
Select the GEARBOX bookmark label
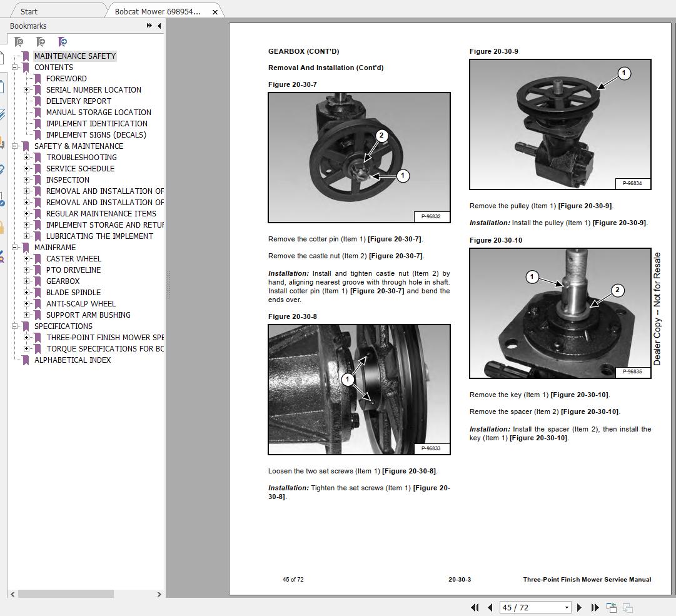(x=63, y=281)
